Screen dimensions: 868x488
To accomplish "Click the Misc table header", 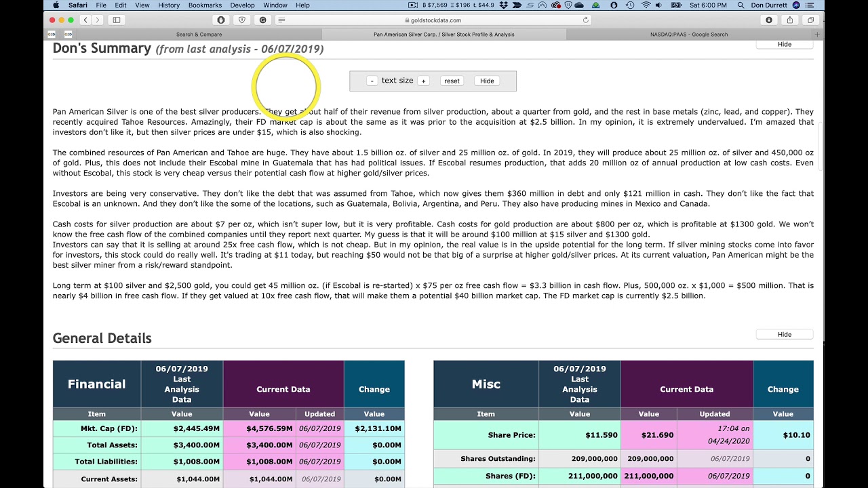I will pyautogui.click(x=486, y=384).
